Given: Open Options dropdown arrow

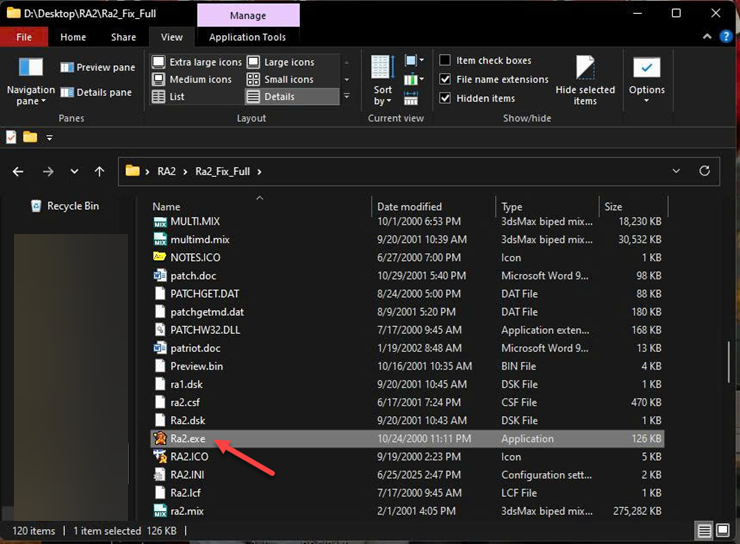Looking at the screenshot, I should click(647, 101).
